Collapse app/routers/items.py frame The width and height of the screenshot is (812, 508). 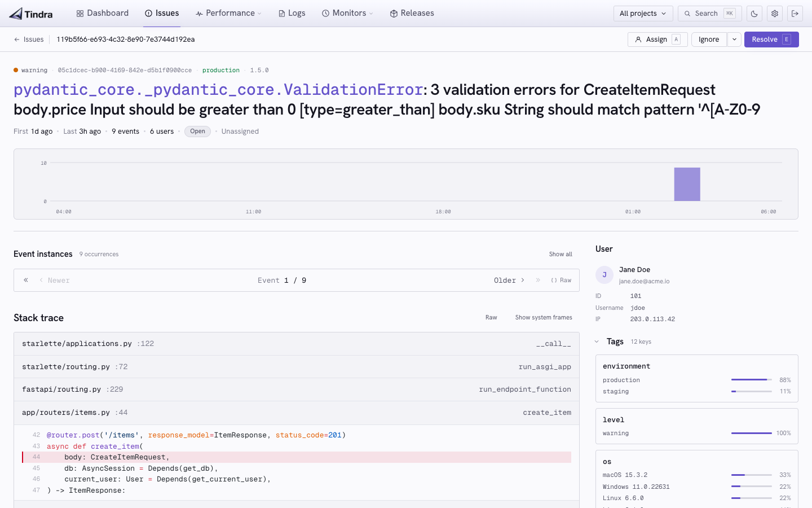click(297, 413)
